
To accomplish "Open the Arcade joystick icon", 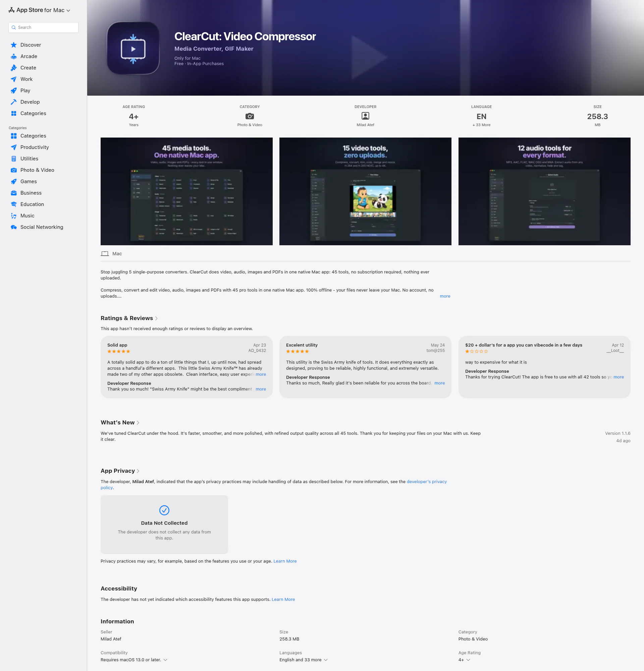I will (x=14, y=56).
